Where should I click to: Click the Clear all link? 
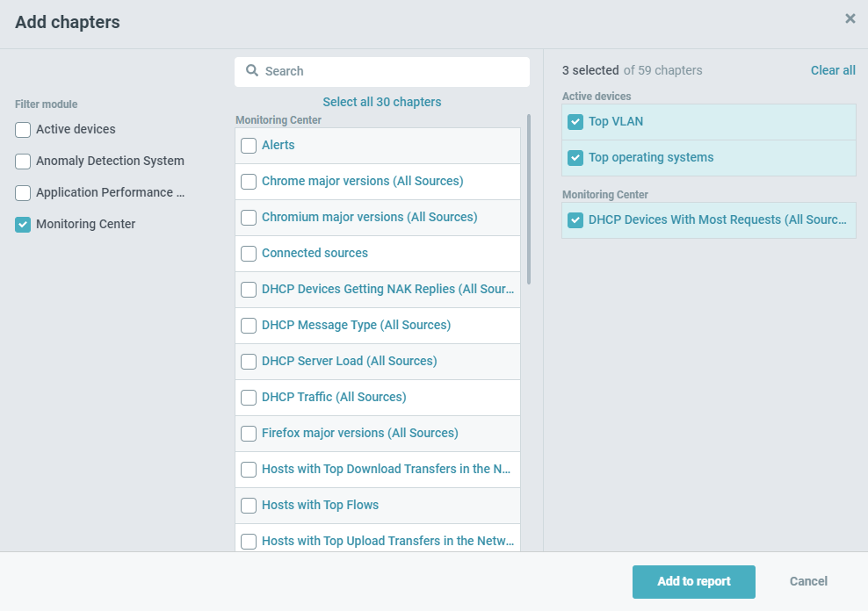click(x=833, y=70)
